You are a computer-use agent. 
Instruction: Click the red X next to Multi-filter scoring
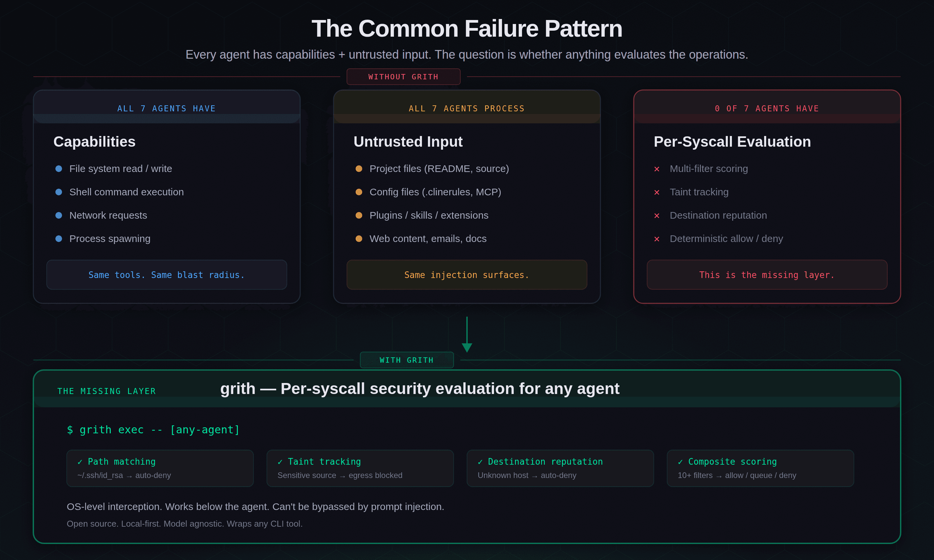coord(657,169)
